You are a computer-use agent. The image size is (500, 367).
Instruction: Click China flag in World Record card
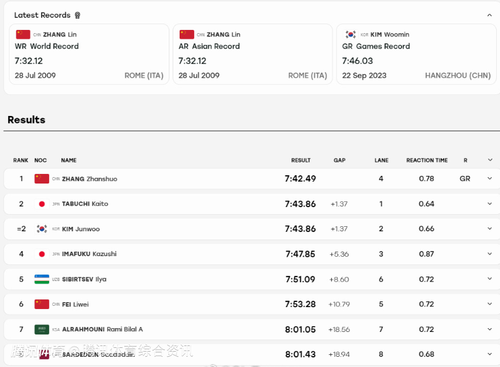pyautogui.click(x=23, y=34)
